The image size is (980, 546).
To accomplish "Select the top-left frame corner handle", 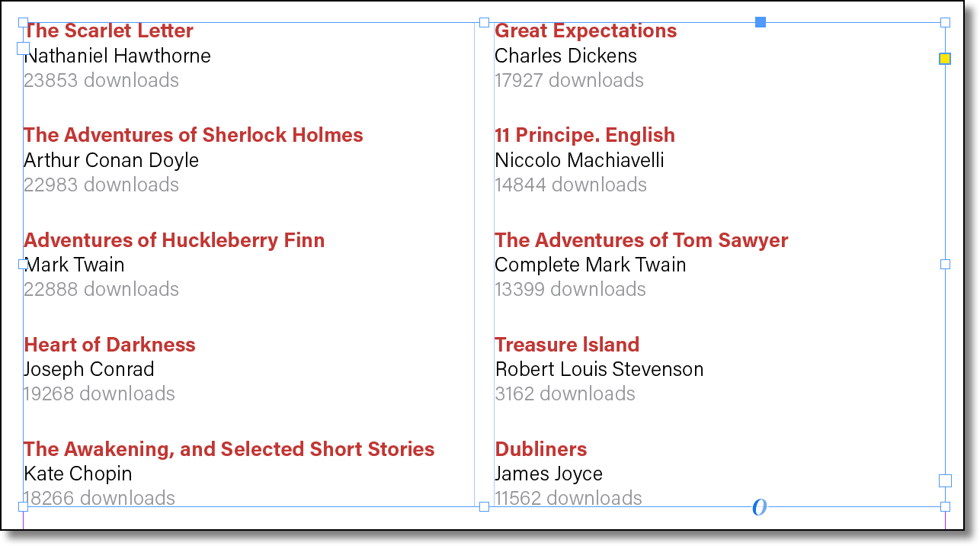I will 23,23.
